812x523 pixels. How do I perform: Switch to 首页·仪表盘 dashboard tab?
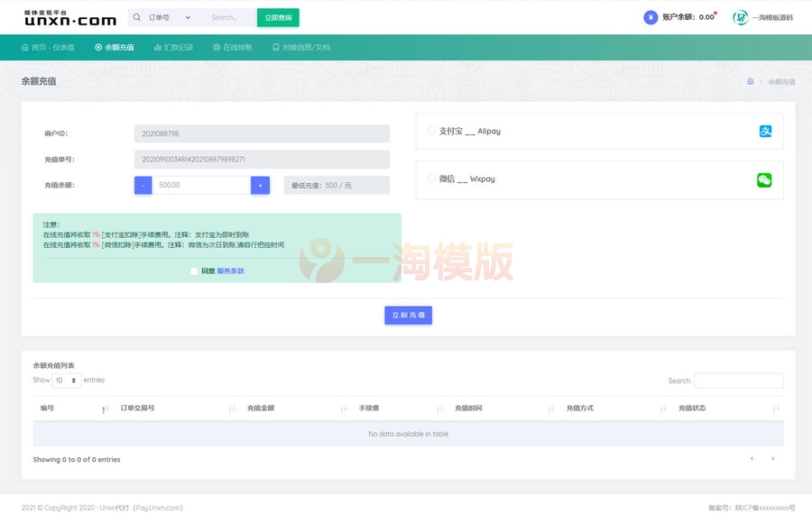pyautogui.click(x=47, y=46)
